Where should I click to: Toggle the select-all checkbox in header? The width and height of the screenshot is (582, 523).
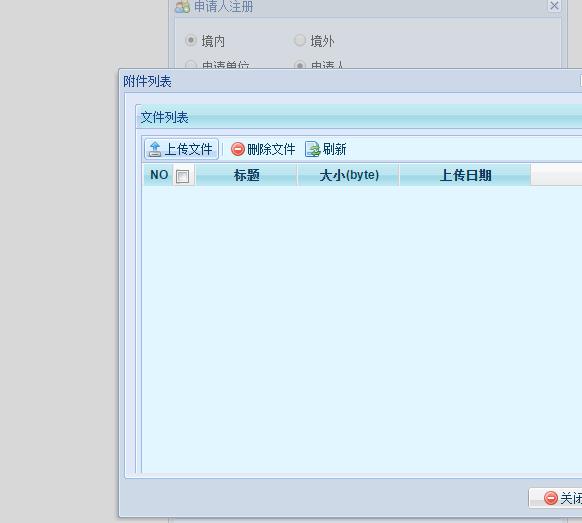click(x=182, y=176)
